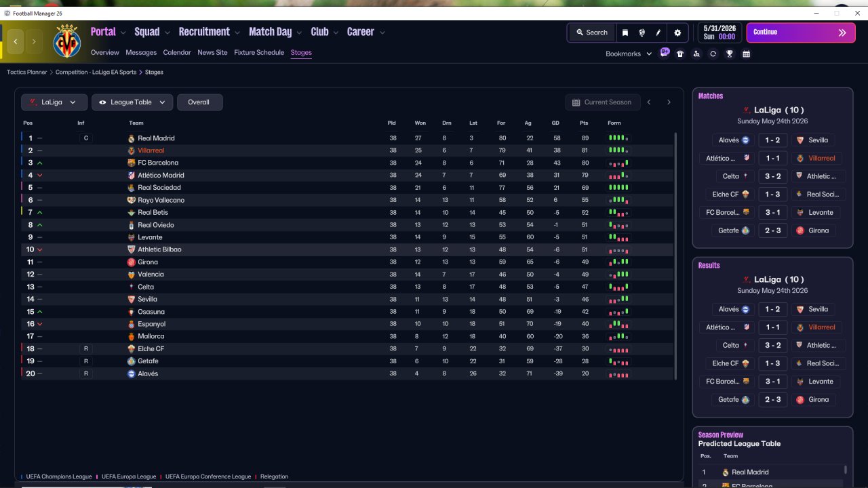Go to the previous season with the left arrow
868x488 pixels.
pos(649,102)
